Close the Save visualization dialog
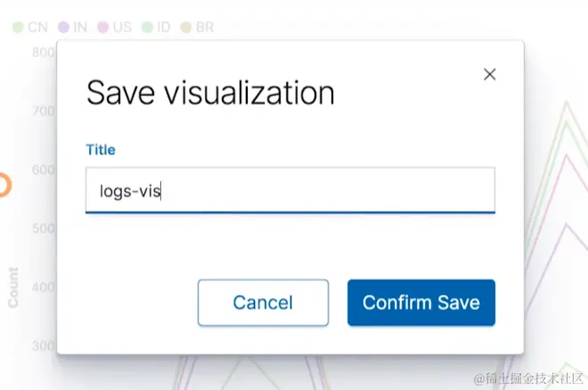 coord(489,75)
